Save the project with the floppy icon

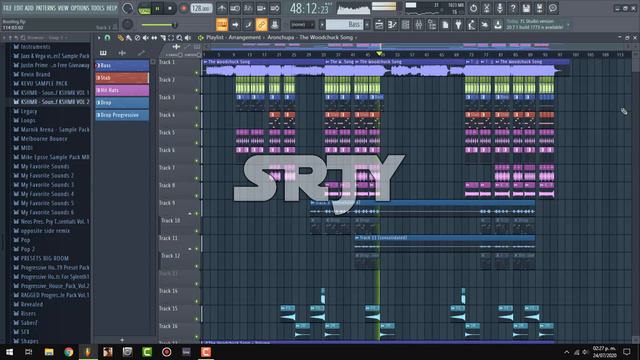[526, 8]
